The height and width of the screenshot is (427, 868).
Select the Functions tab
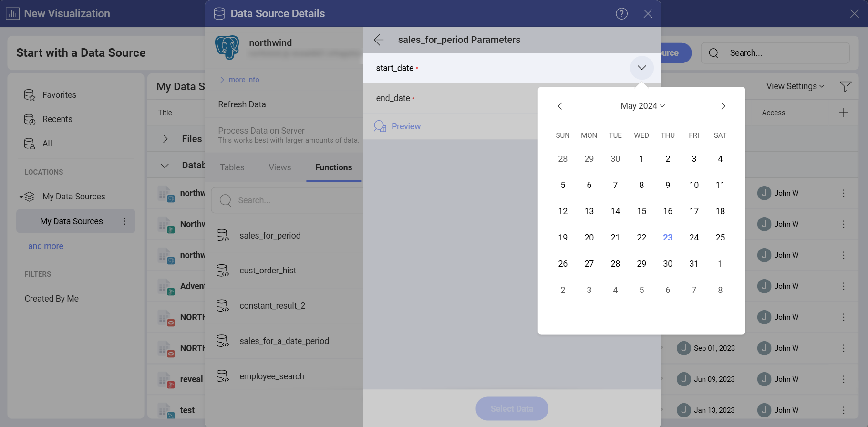[333, 167]
